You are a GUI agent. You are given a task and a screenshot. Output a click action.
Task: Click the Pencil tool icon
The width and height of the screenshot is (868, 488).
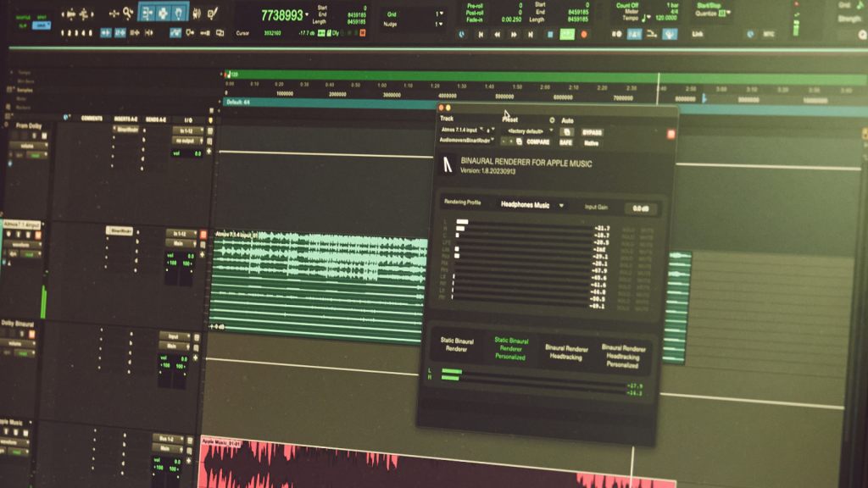pos(211,13)
